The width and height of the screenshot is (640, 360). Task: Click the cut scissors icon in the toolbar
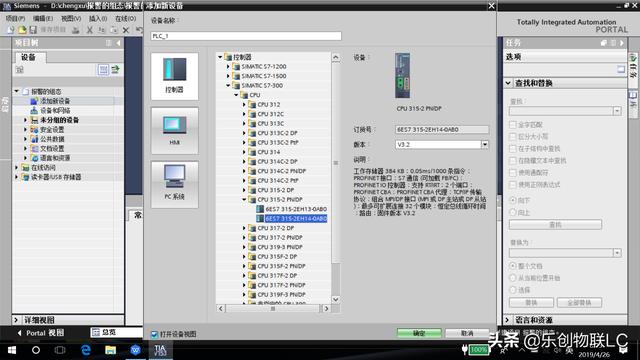(89, 30)
